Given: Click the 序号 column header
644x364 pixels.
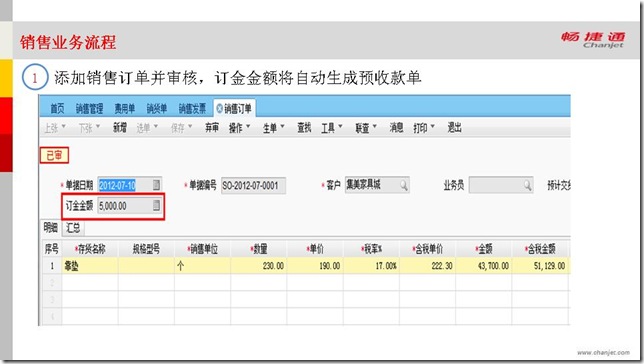Looking at the screenshot, I should click(52, 249).
